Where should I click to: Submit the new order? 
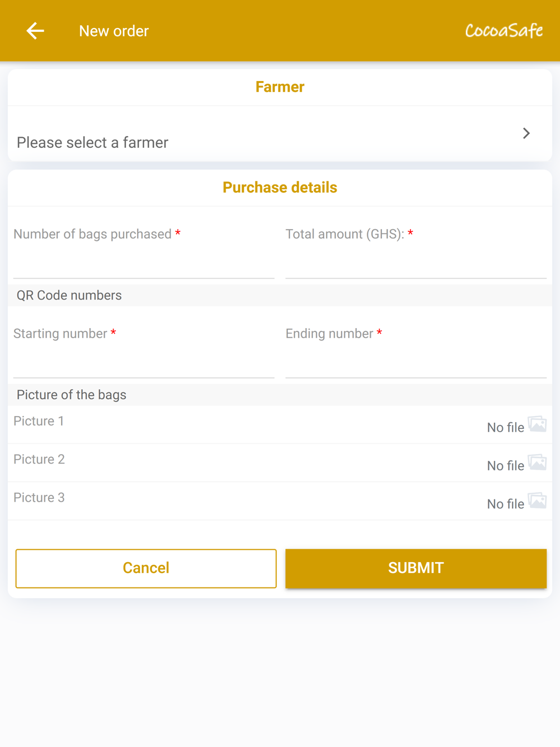pos(416,568)
